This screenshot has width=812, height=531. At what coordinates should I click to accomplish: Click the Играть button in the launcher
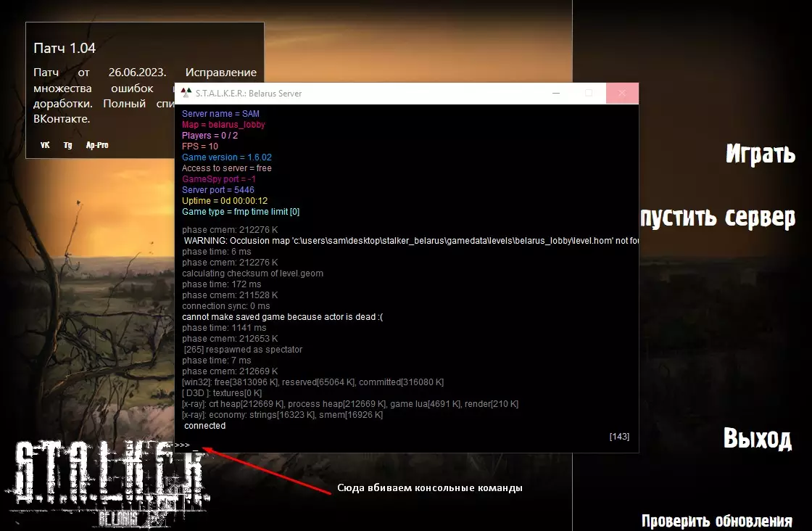(761, 155)
